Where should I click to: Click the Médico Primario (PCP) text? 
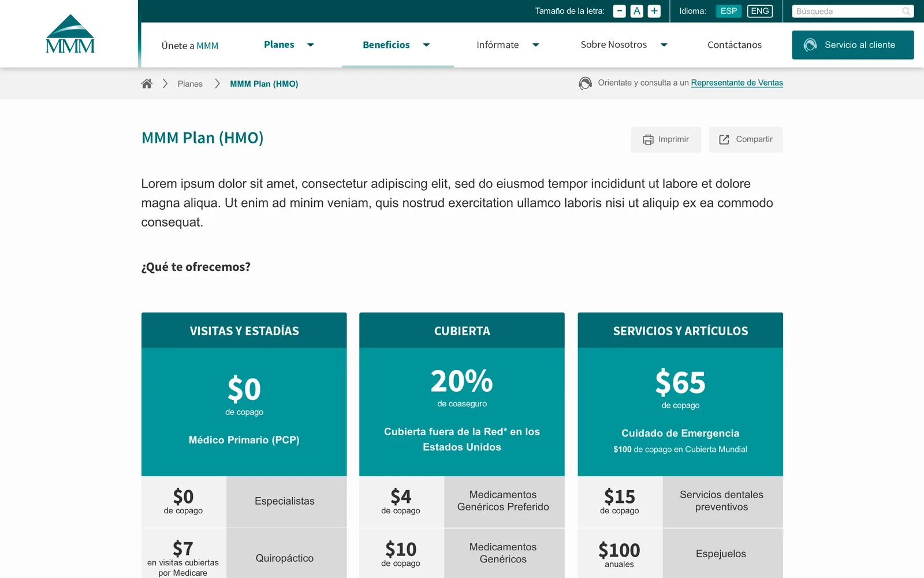(x=244, y=440)
